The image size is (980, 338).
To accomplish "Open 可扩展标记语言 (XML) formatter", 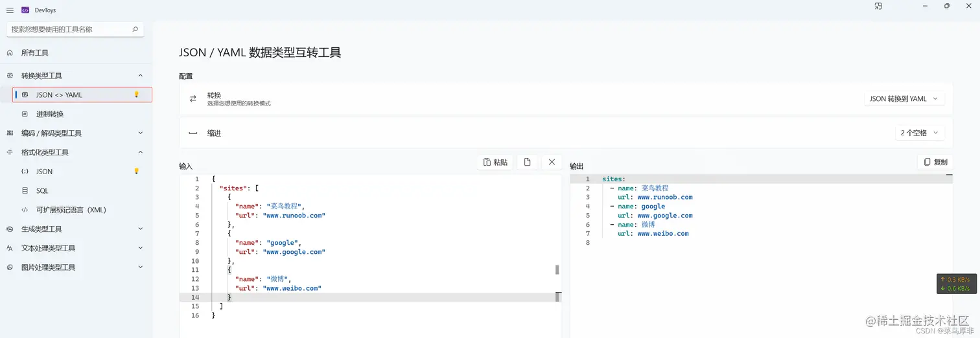I will pyautogui.click(x=76, y=210).
